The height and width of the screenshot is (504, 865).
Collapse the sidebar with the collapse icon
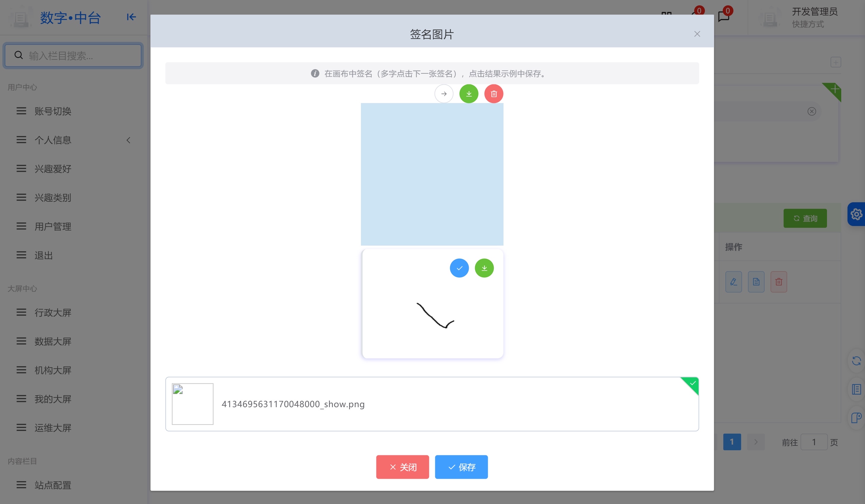[131, 17]
